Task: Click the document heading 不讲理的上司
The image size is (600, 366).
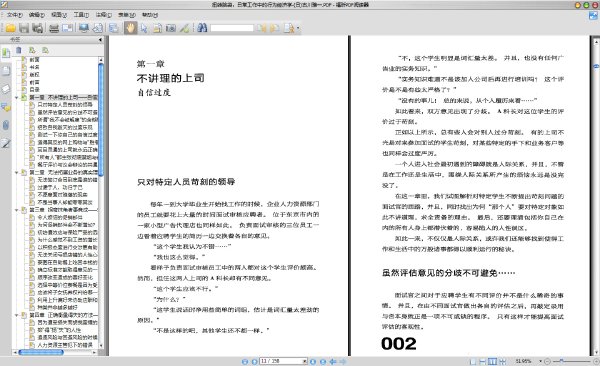Action: [x=170, y=78]
